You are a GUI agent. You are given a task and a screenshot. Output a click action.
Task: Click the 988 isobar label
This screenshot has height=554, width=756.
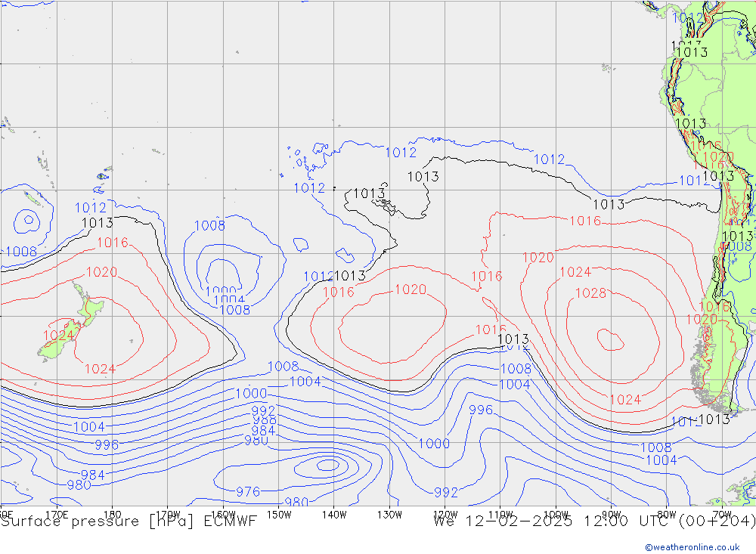[x=265, y=420]
